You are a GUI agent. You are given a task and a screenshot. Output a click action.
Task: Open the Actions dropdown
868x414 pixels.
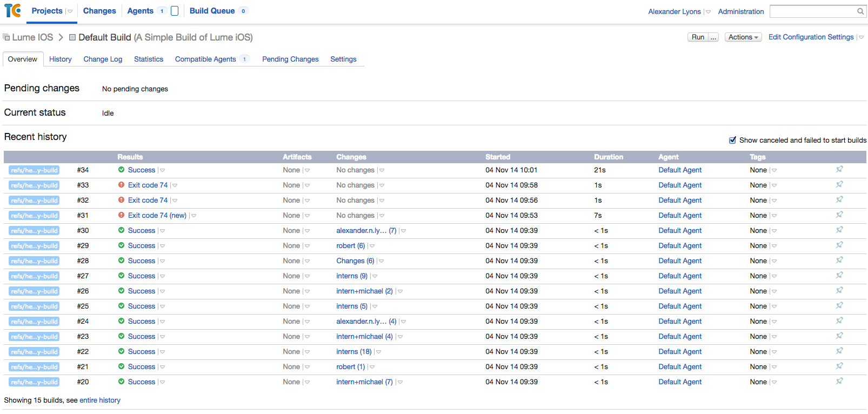(743, 37)
